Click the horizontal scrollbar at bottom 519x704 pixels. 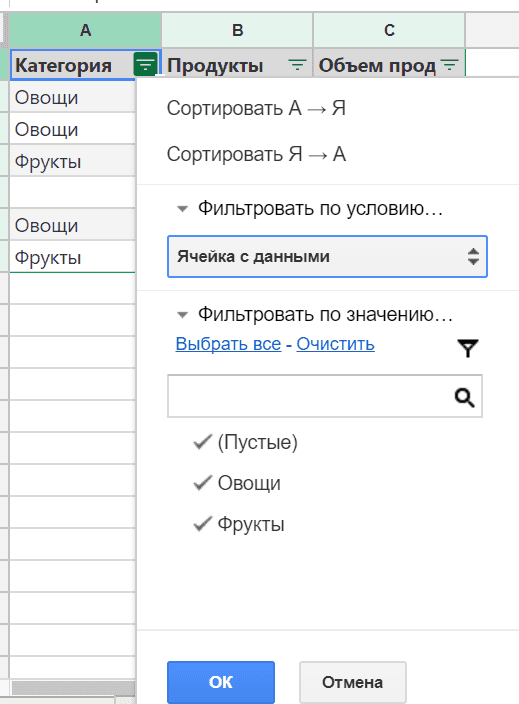coord(73,687)
